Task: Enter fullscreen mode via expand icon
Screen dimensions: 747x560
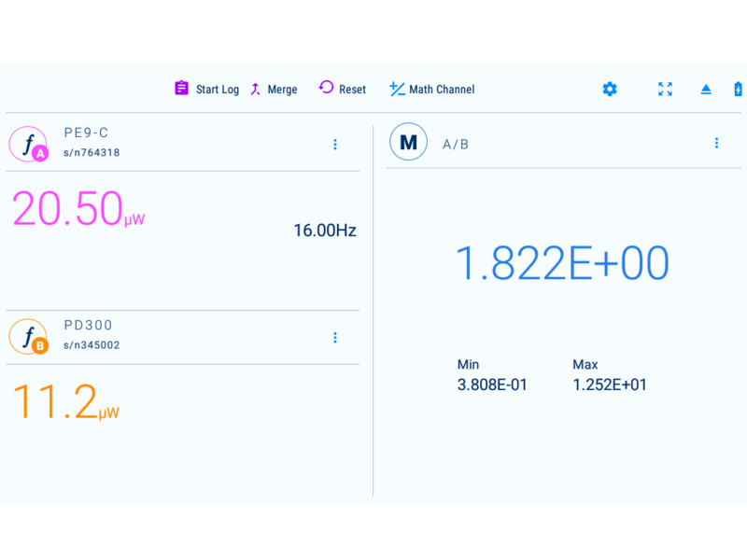Action: 665,89
